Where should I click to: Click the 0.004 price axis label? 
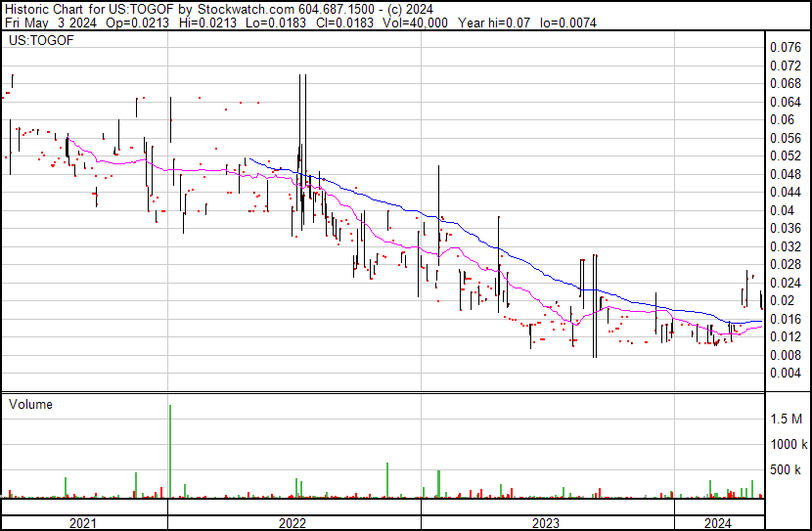785,373
